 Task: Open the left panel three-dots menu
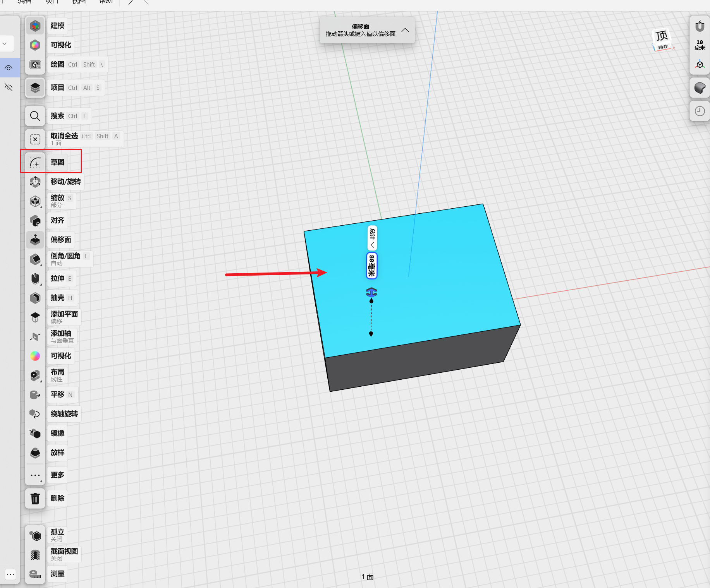point(10,574)
